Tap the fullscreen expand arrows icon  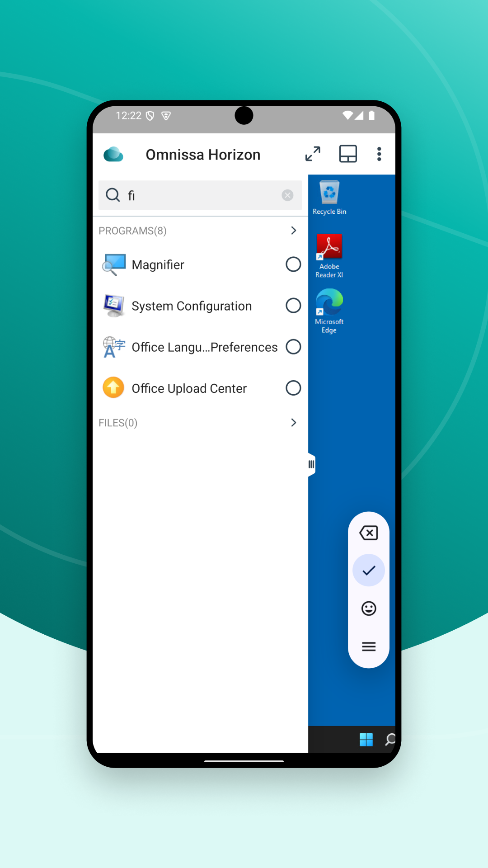click(x=313, y=154)
